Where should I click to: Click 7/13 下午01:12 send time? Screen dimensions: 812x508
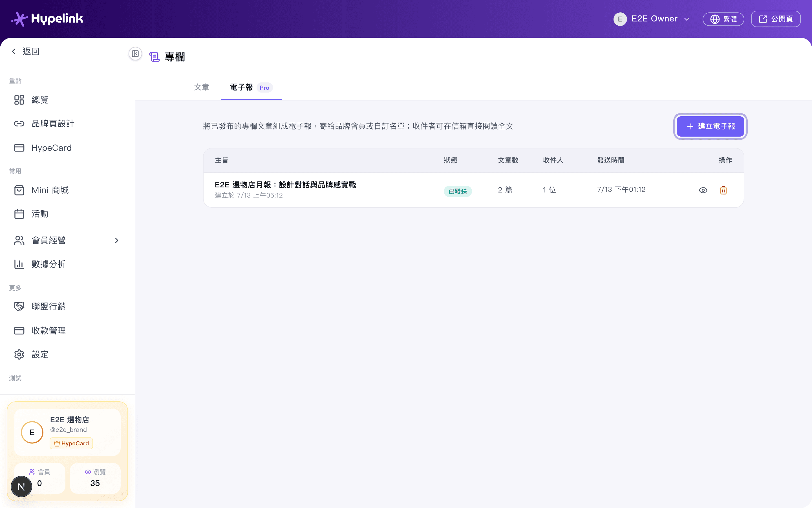pos(621,189)
